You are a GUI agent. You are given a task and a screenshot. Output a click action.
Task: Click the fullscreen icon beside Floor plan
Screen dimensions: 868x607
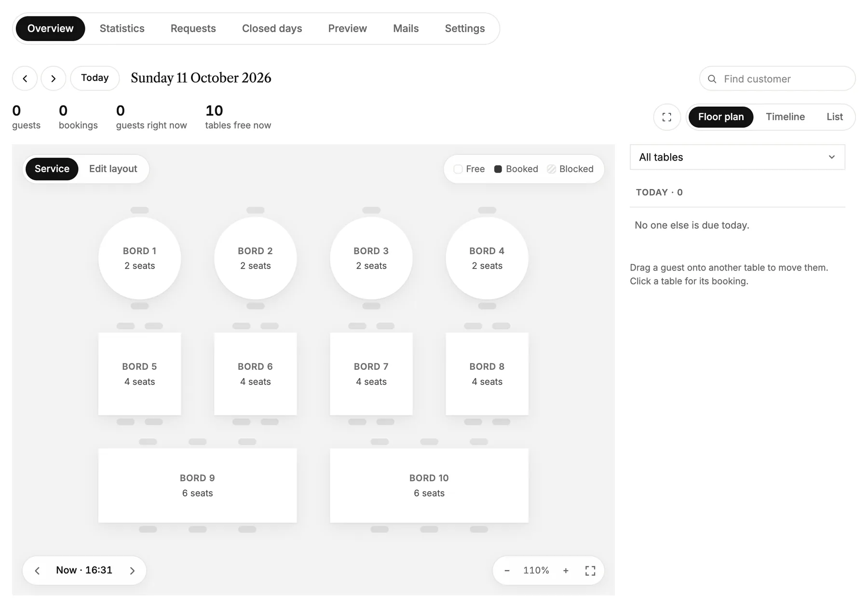[x=667, y=117]
